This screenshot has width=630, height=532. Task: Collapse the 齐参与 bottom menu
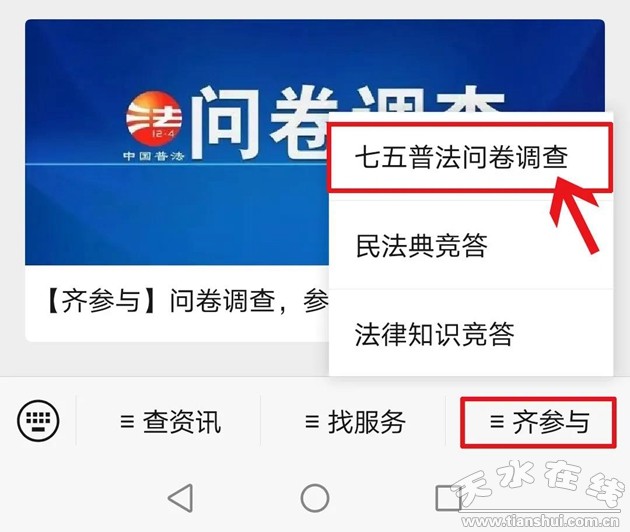coord(538,422)
